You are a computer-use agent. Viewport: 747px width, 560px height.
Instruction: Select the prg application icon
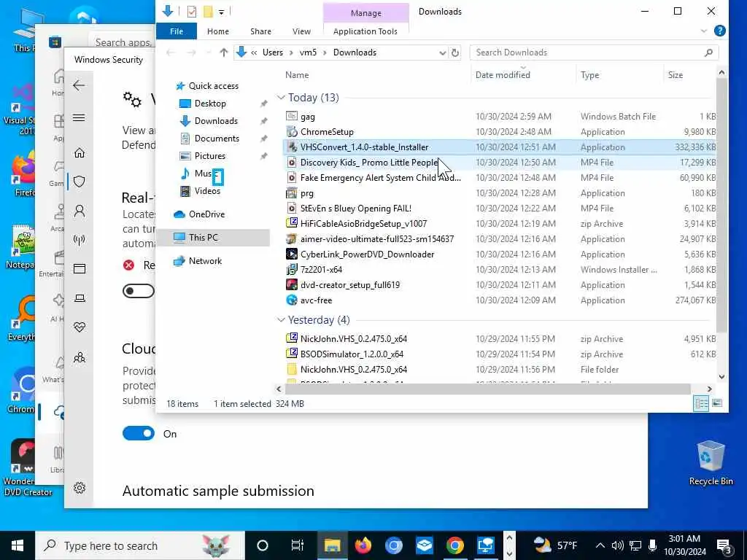tap(292, 192)
